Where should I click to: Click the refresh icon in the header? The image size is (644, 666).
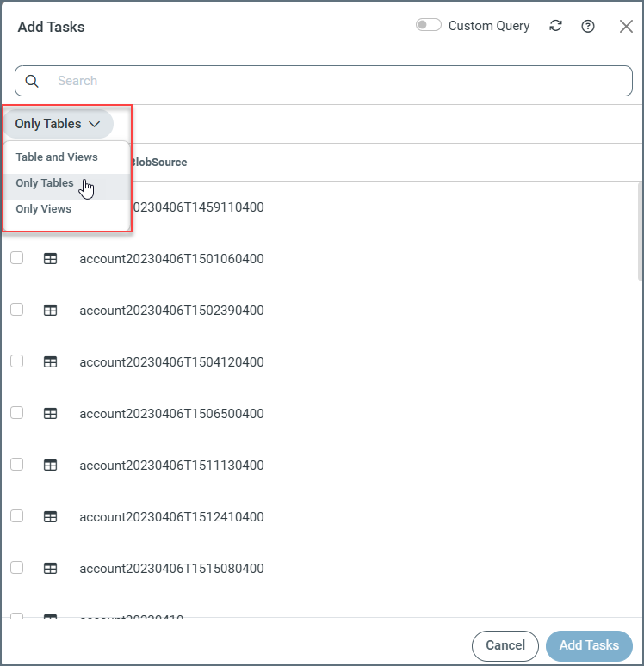[556, 26]
